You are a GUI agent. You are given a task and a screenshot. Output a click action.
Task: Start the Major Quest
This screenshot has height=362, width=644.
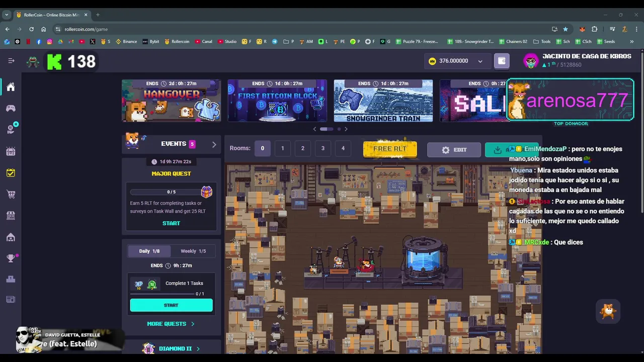click(x=171, y=223)
